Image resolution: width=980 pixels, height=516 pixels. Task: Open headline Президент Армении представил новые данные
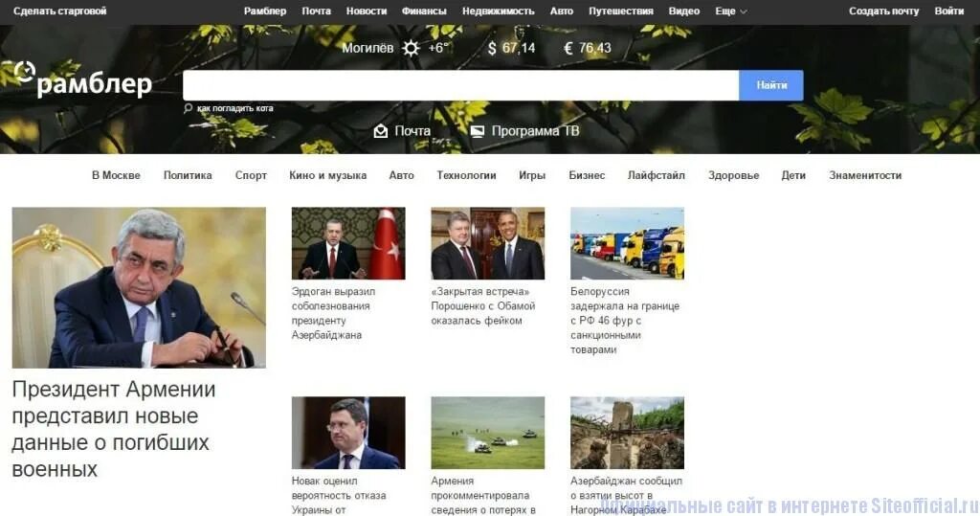114,429
